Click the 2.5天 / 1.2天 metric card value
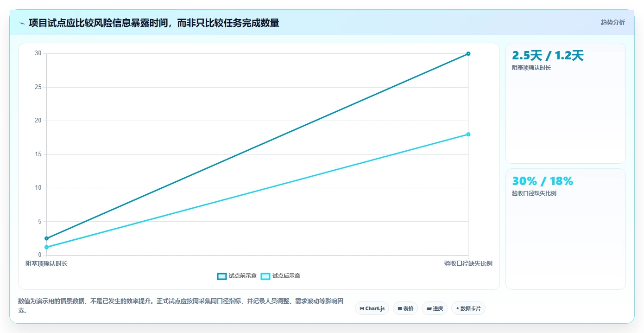Image resolution: width=644 pixels, height=333 pixels. click(548, 56)
